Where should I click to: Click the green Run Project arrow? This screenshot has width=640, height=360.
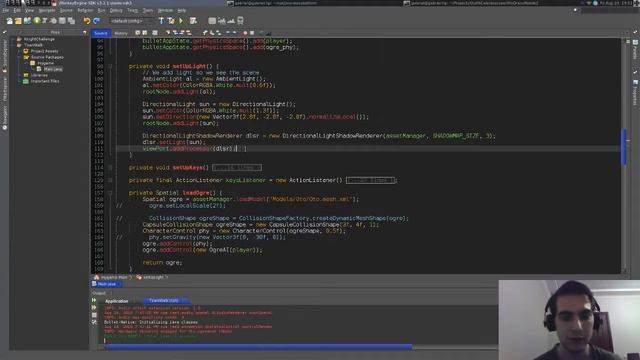click(x=181, y=21)
